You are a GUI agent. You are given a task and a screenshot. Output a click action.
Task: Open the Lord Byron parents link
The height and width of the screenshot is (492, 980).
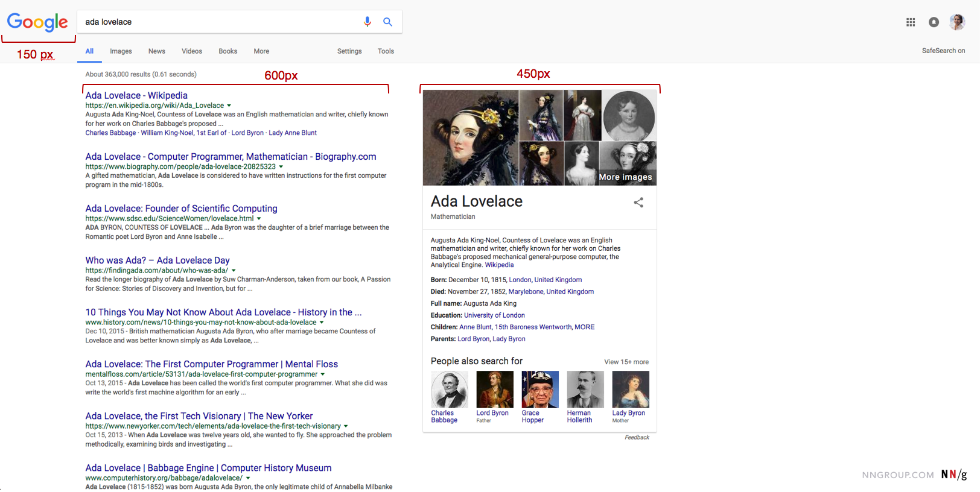[x=473, y=339]
